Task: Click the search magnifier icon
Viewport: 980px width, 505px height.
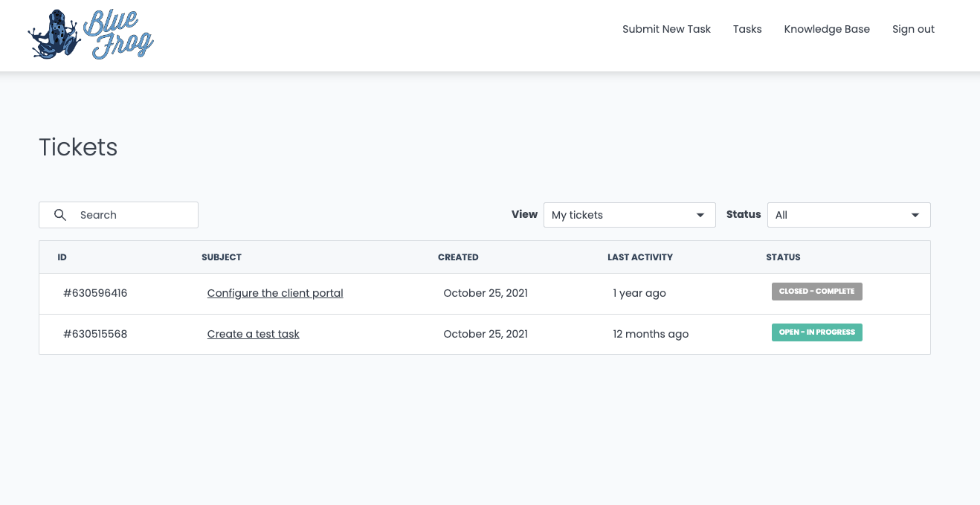Action: tap(60, 215)
